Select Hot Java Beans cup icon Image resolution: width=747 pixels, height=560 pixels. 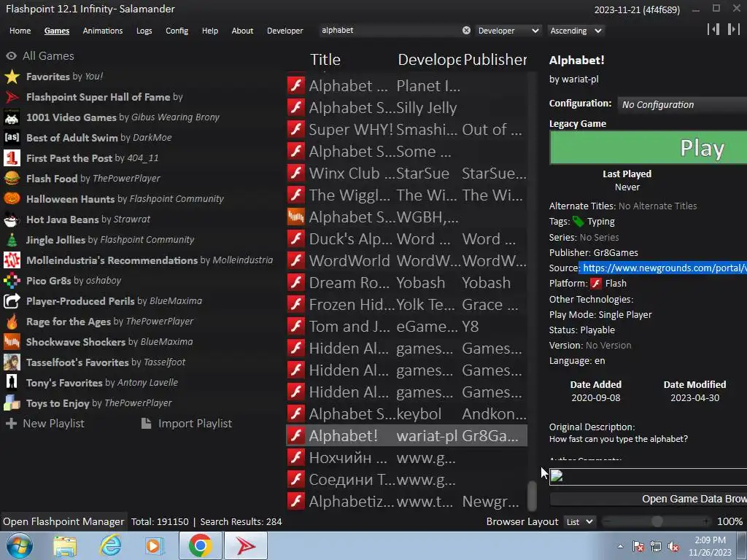coord(12,219)
